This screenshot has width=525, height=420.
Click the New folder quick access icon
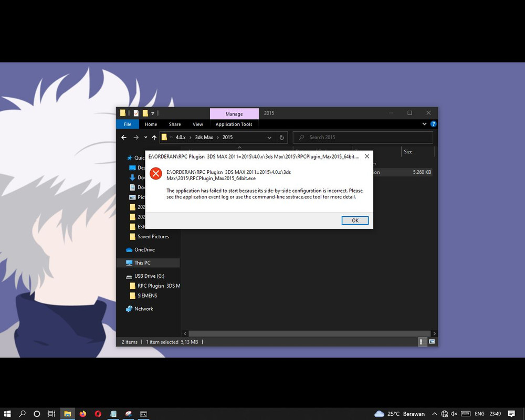click(145, 113)
